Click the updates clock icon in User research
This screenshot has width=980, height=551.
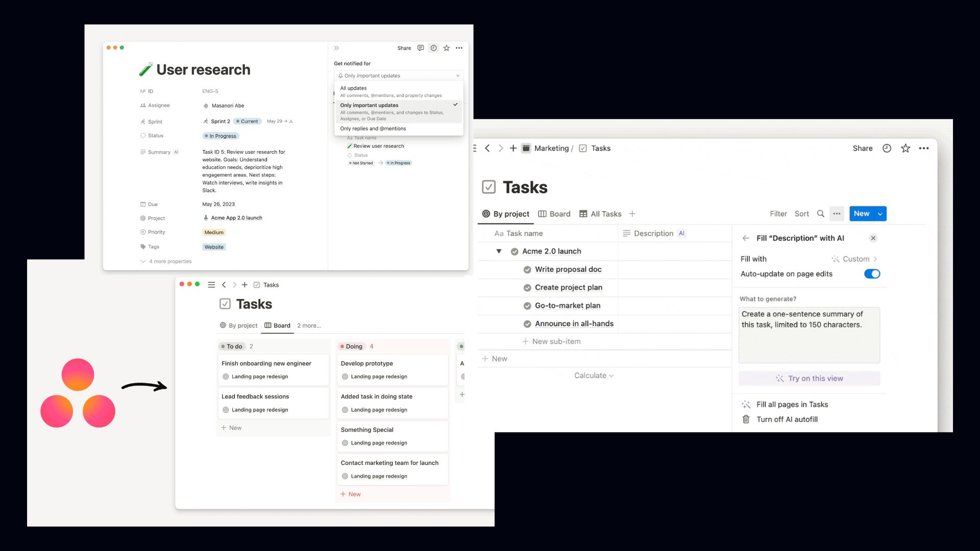(x=433, y=48)
